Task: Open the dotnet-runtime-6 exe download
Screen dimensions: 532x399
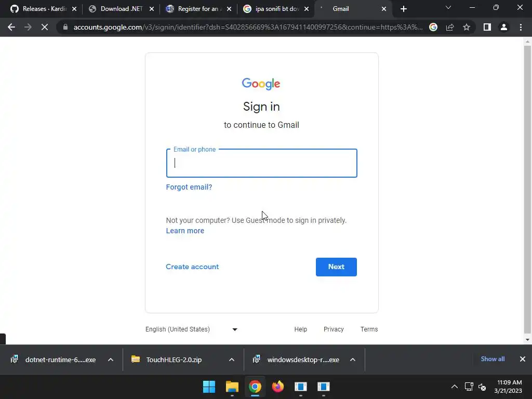Action: point(54,360)
